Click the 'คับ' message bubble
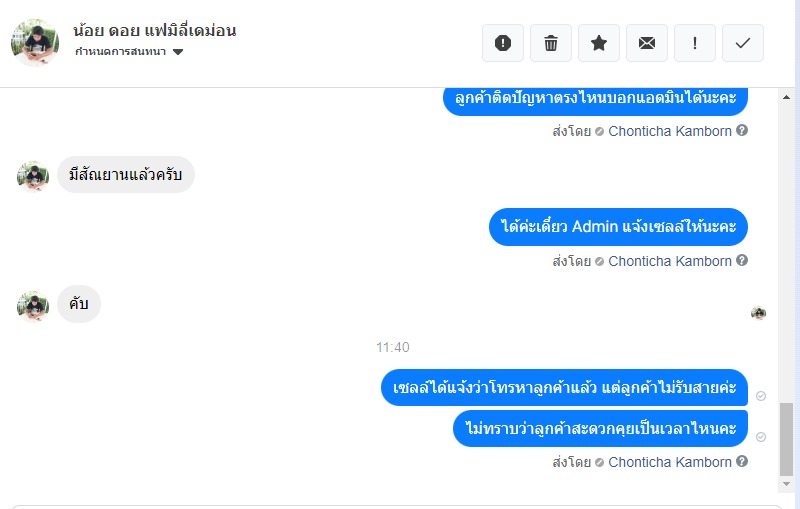 tap(79, 305)
